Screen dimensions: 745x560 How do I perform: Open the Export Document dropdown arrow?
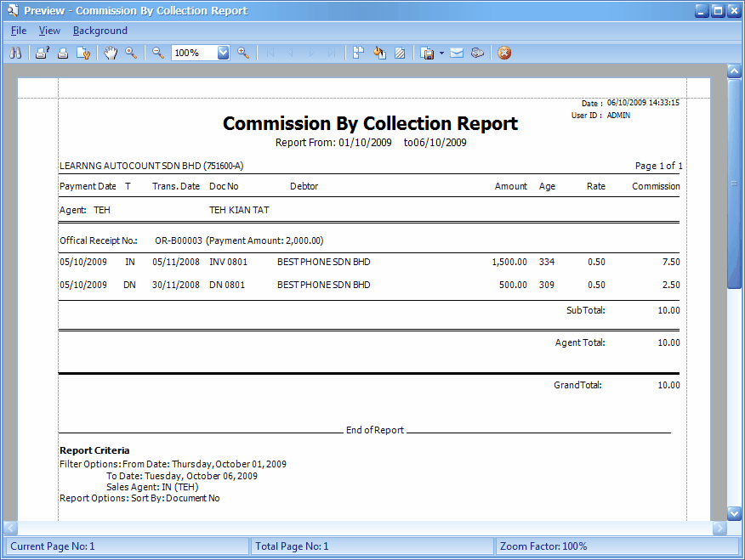[442, 53]
